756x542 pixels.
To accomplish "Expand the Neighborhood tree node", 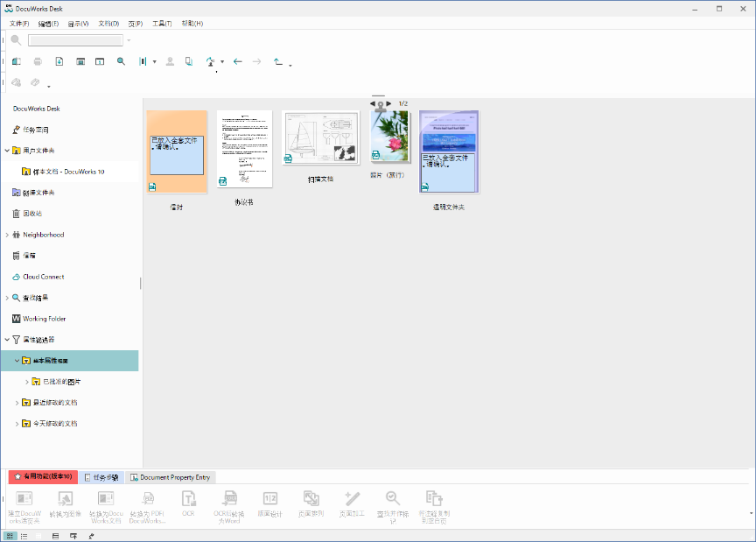I will coord(6,234).
